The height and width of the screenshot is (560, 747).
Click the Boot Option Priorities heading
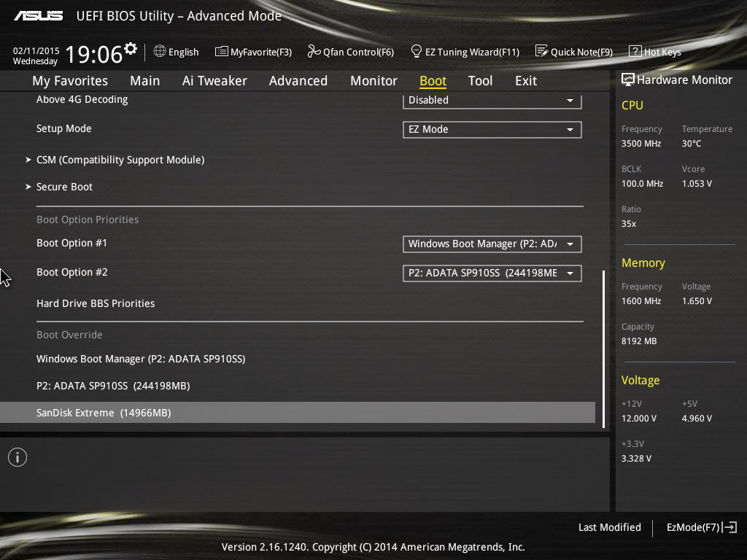88,219
